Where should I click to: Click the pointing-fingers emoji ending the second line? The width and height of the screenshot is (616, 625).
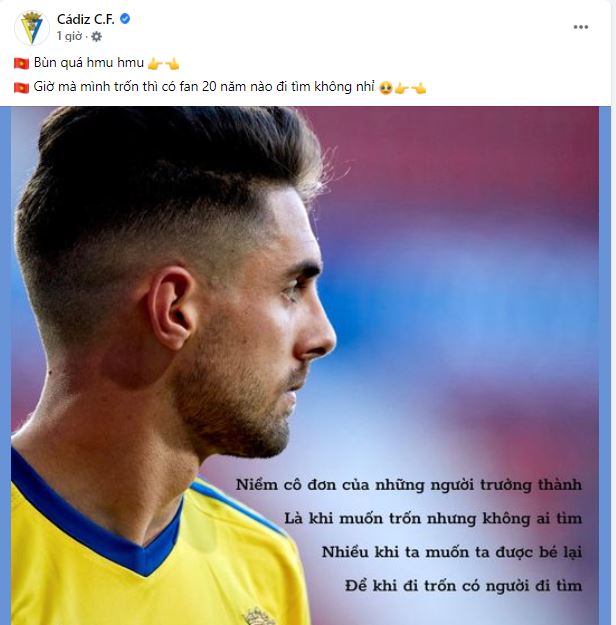pos(410,88)
